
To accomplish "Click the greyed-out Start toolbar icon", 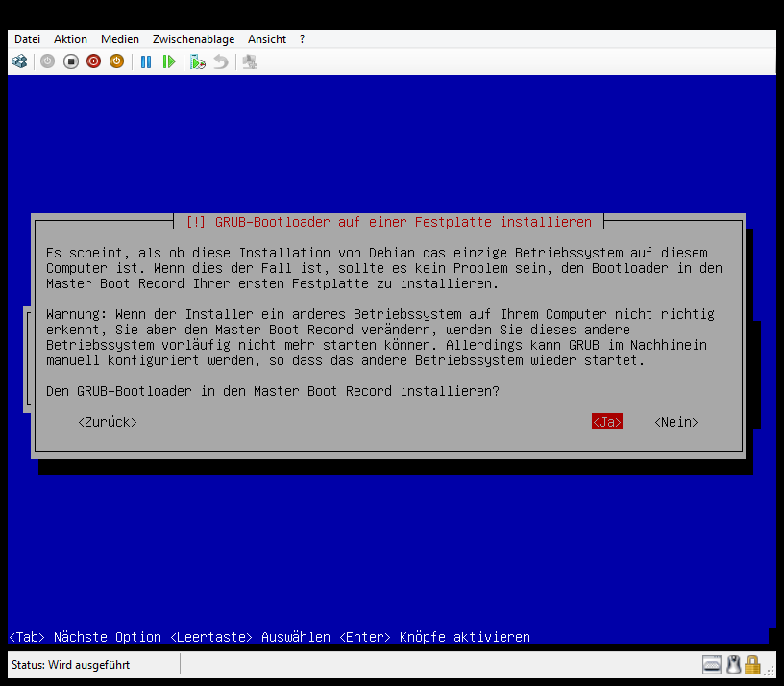I will pos(47,62).
